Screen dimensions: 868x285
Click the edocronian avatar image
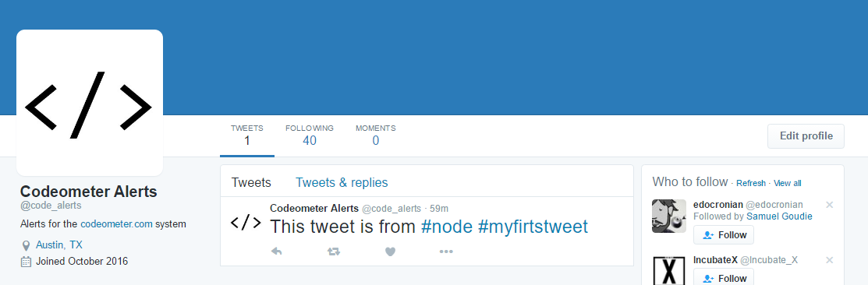click(668, 216)
